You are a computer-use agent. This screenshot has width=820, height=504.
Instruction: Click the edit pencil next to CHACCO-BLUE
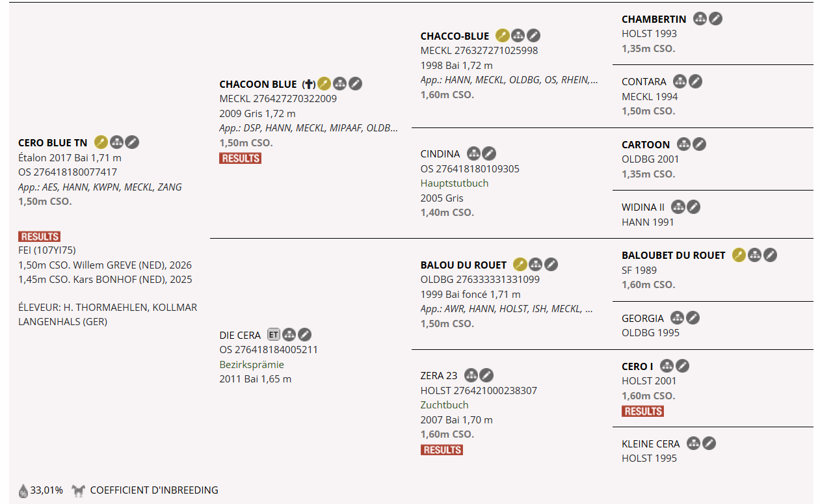(533, 36)
